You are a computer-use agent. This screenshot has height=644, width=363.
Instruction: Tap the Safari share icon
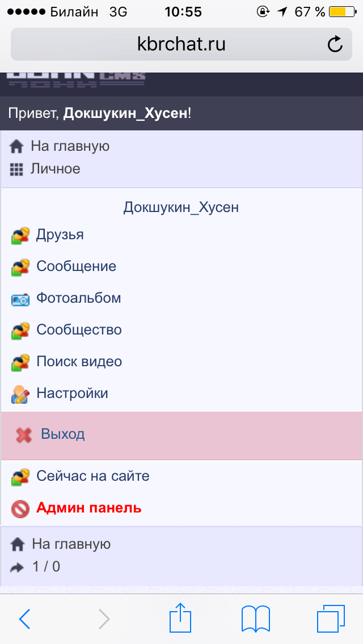coord(180,618)
